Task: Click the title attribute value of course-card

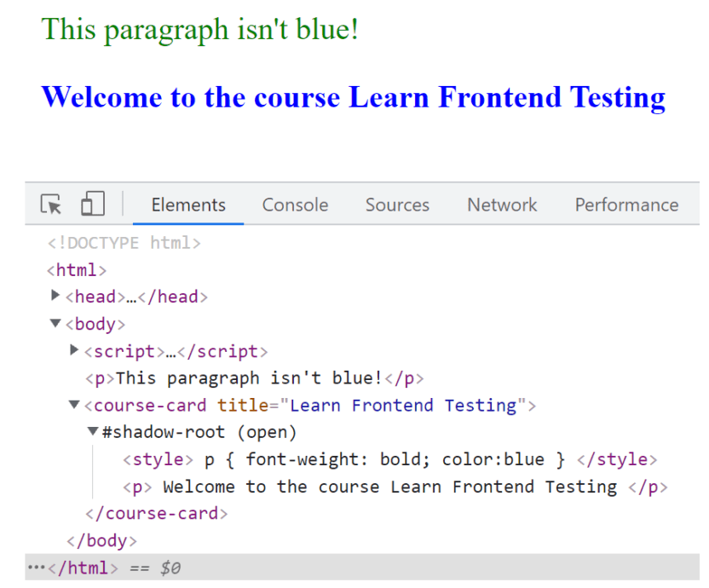Action: 410,405
